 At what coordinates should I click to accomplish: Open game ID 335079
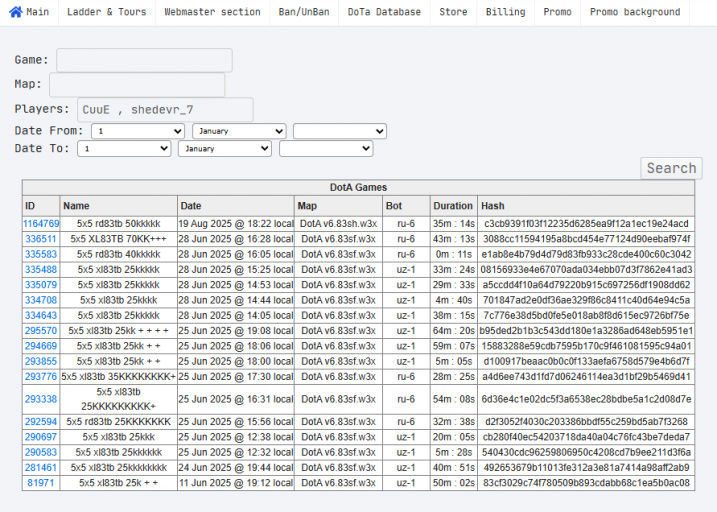[x=41, y=285]
